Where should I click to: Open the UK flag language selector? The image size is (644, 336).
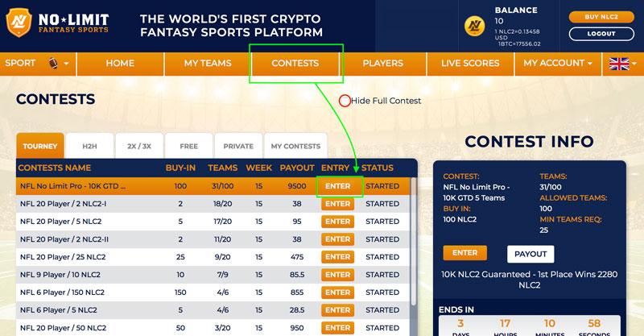621,64
